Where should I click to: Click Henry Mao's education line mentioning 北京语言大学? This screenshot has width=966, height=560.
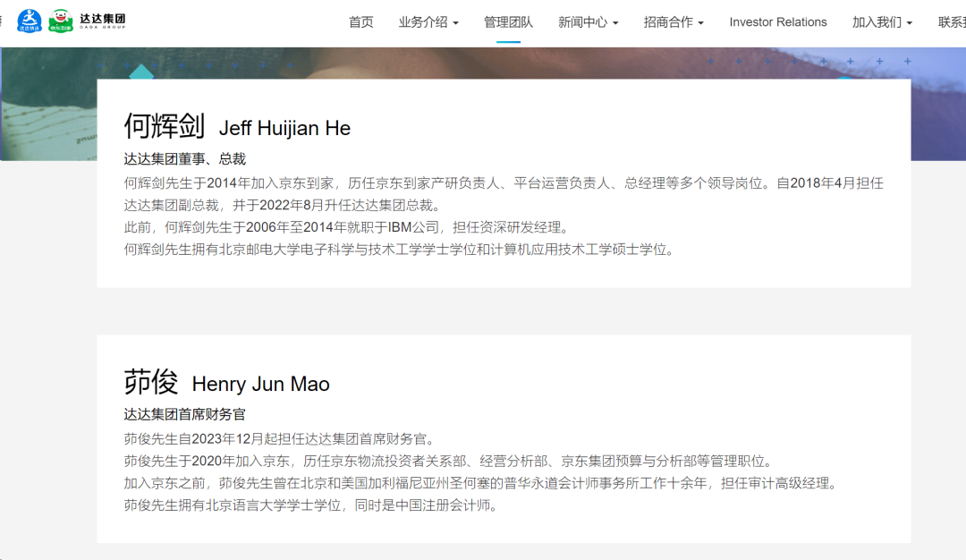pyautogui.click(x=310, y=505)
